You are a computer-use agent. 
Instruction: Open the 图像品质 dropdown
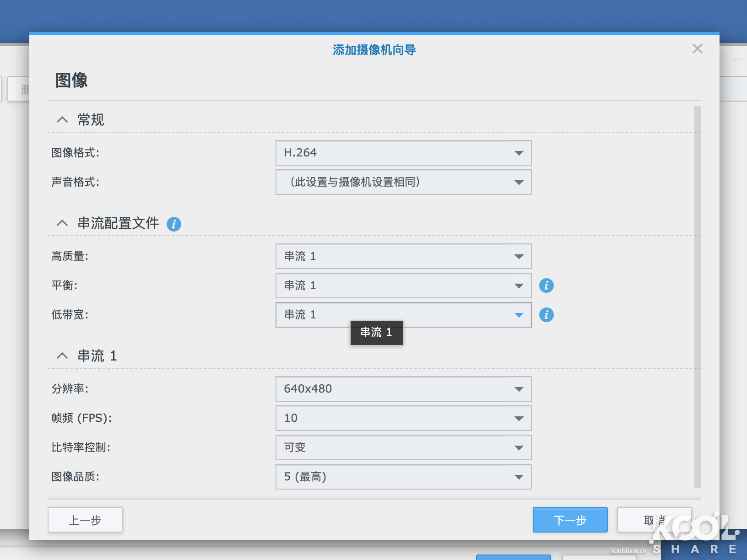(403, 477)
